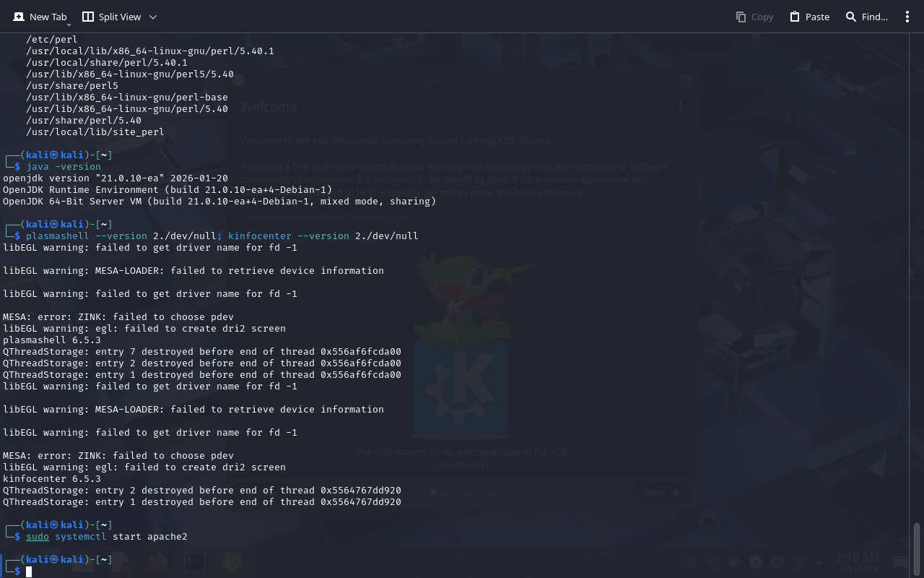Expand the Split View chevron dropdown
The height and width of the screenshot is (578, 924).
(153, 17)
